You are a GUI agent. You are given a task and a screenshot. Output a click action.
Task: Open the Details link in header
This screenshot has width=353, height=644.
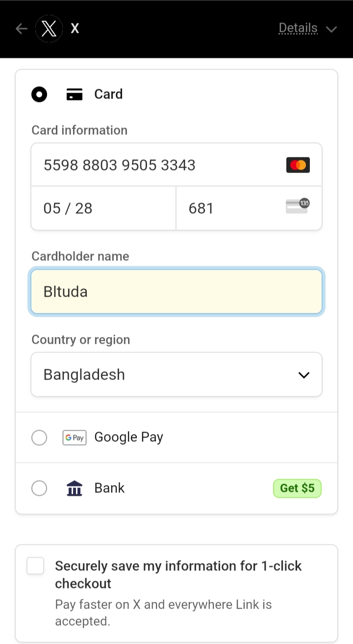[298, 28]
